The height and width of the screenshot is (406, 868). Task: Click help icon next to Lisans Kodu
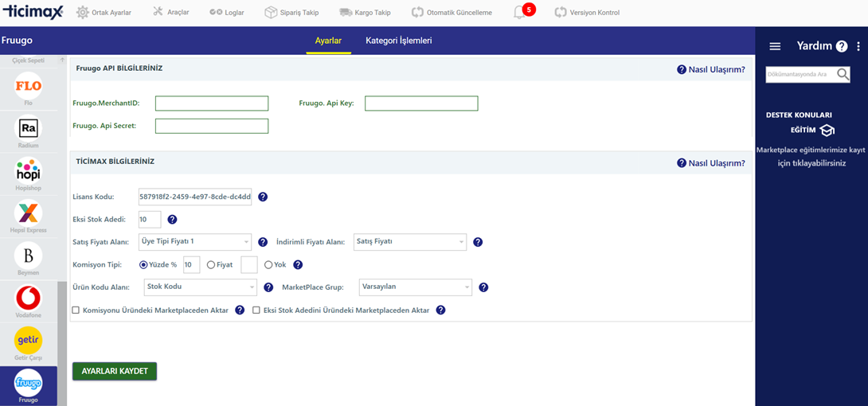pos(263,197)
